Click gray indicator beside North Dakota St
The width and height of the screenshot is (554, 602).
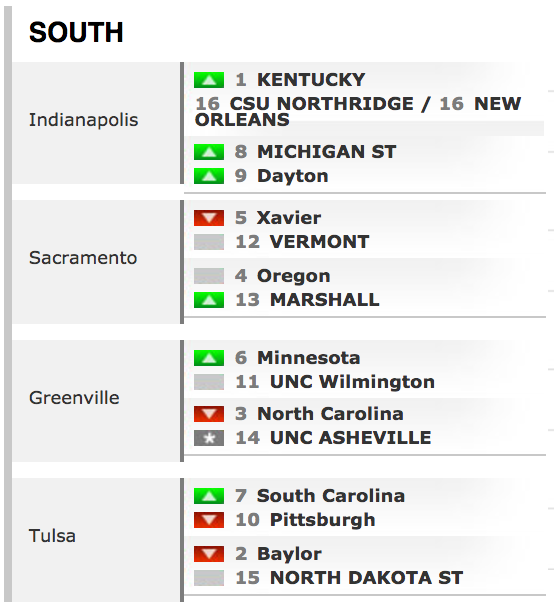[x=209, y=578]
